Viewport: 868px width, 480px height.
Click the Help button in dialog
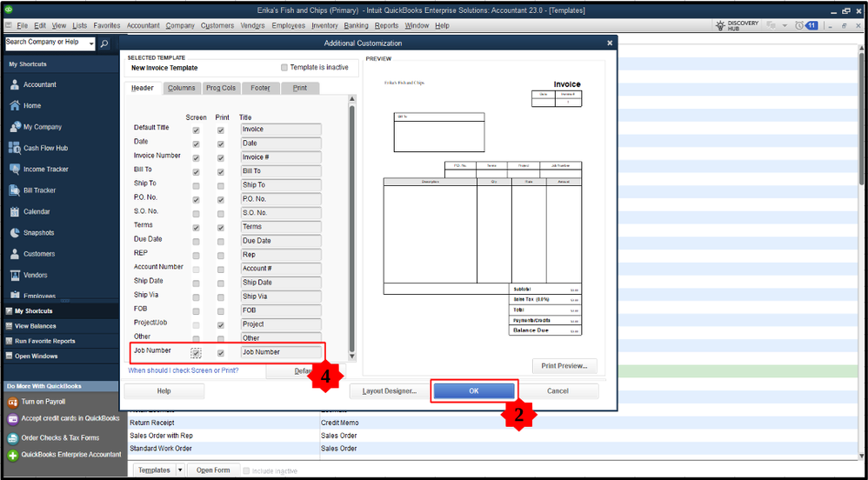coord(164,390)
